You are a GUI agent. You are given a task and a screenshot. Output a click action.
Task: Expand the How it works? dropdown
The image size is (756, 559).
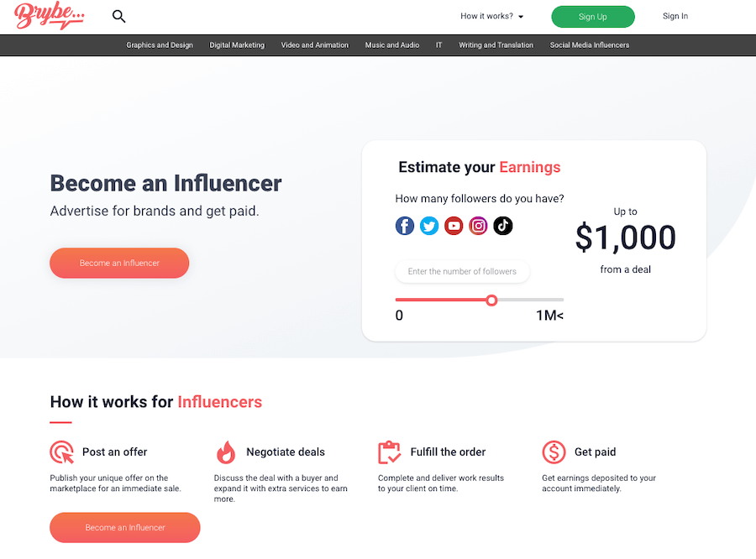coord(491,17)
